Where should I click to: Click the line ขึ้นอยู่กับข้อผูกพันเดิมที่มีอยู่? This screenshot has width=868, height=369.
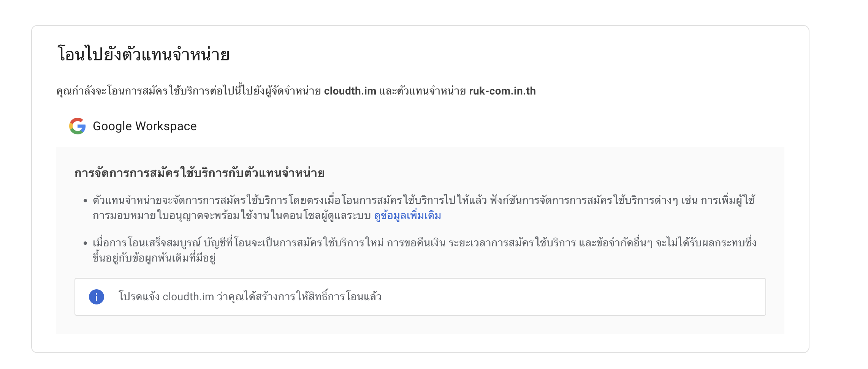click(154, 258)
